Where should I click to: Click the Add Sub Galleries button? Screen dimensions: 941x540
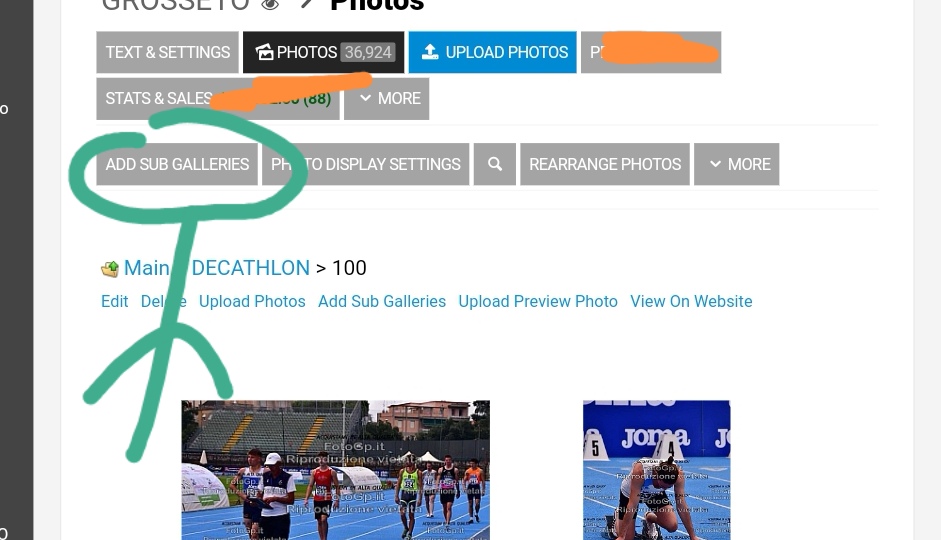tap(177, 164)
